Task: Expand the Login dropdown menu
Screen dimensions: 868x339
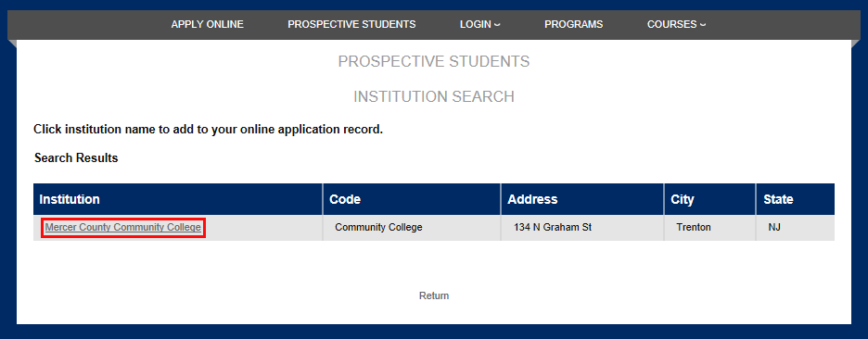Action: tap(480, 24)
